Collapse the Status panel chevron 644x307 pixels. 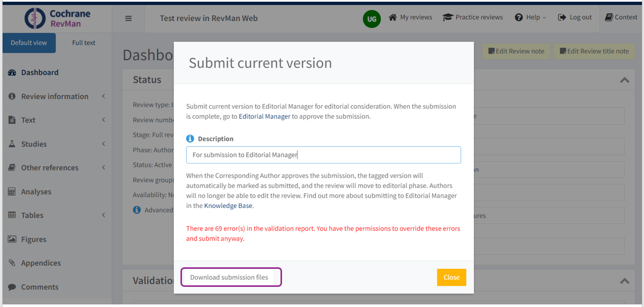pyautogui.click(x=624, y=80)
